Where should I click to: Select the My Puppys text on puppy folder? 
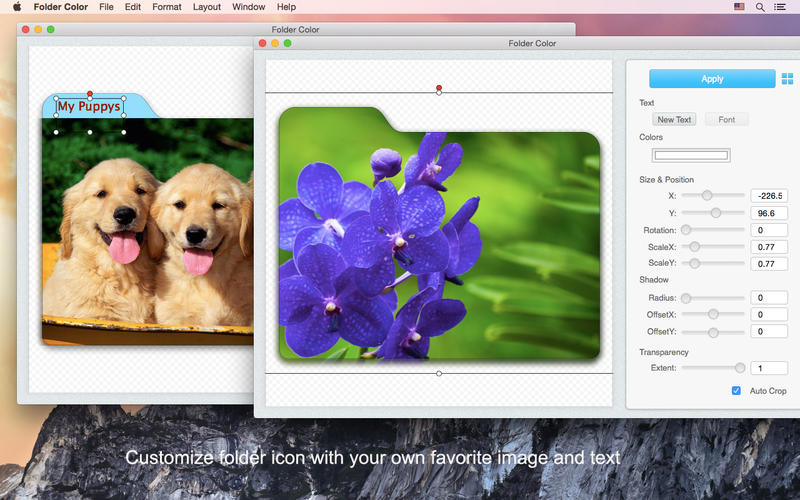[89, 106]
